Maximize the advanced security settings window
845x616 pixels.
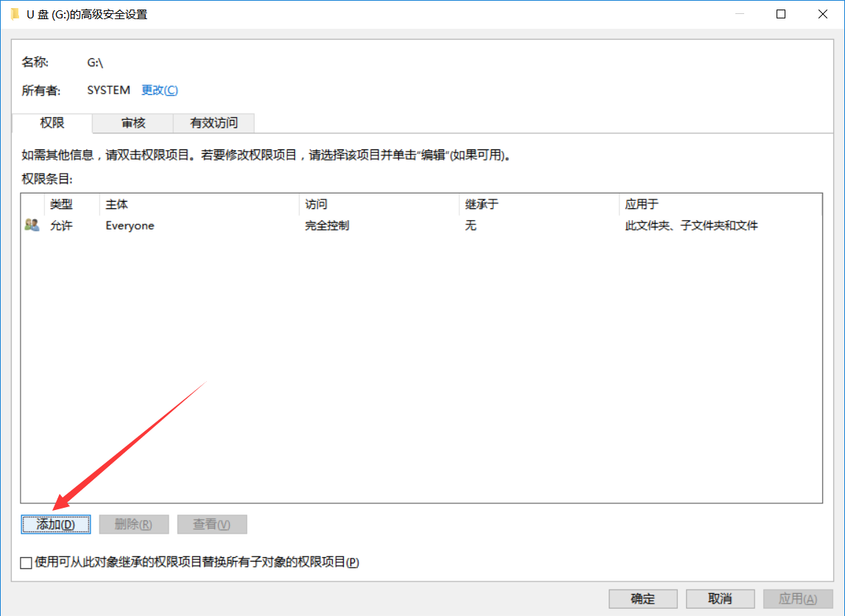(781, 14)
